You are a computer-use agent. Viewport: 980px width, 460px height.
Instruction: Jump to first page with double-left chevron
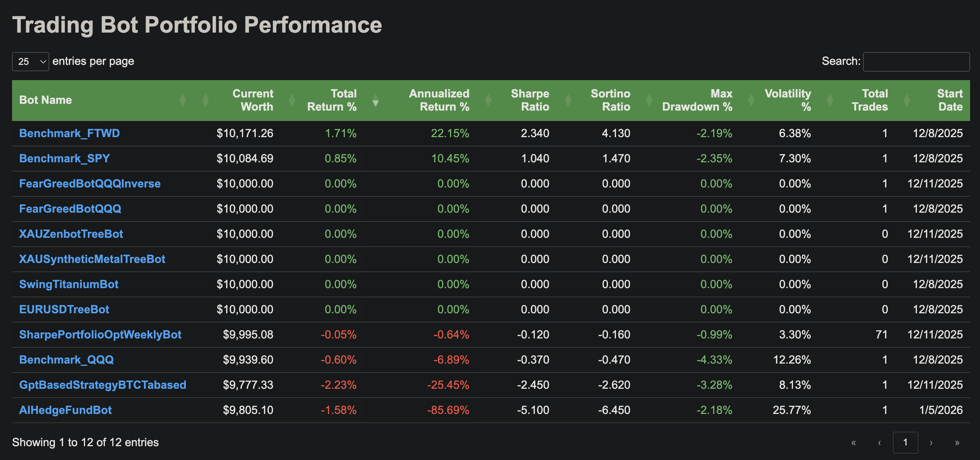click(x=854, y=442)
